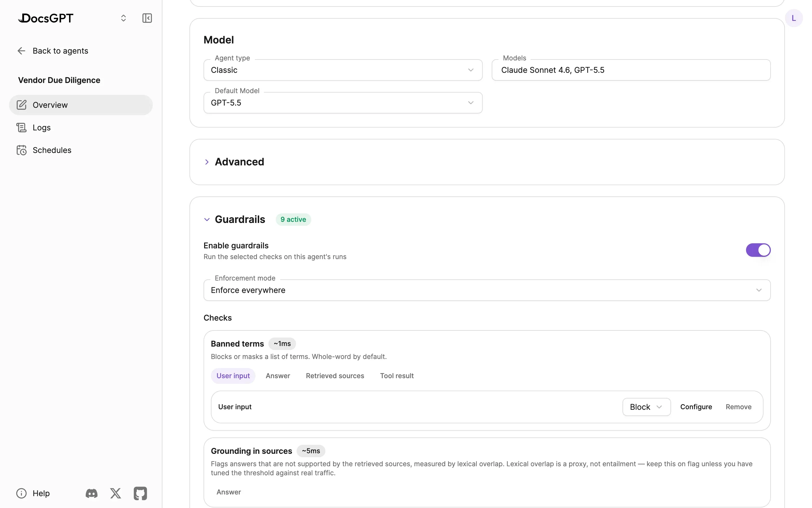Click the Grounding in sources heading
The image size is (812, 508).
[x=251, y=451]
